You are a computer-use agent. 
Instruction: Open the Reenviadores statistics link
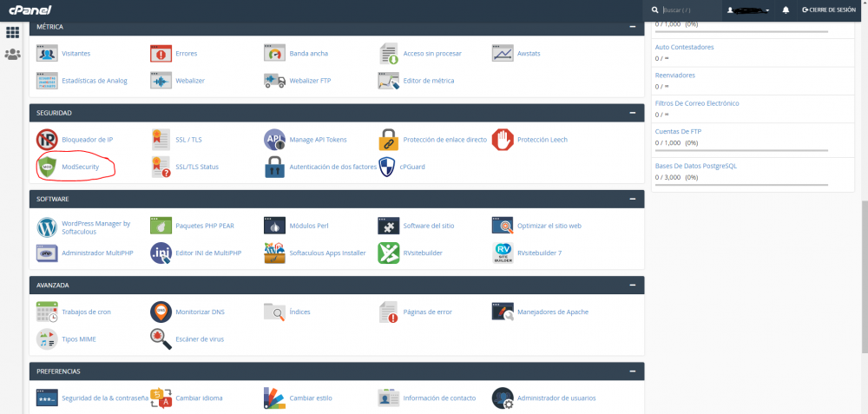(x=674, y=76)
